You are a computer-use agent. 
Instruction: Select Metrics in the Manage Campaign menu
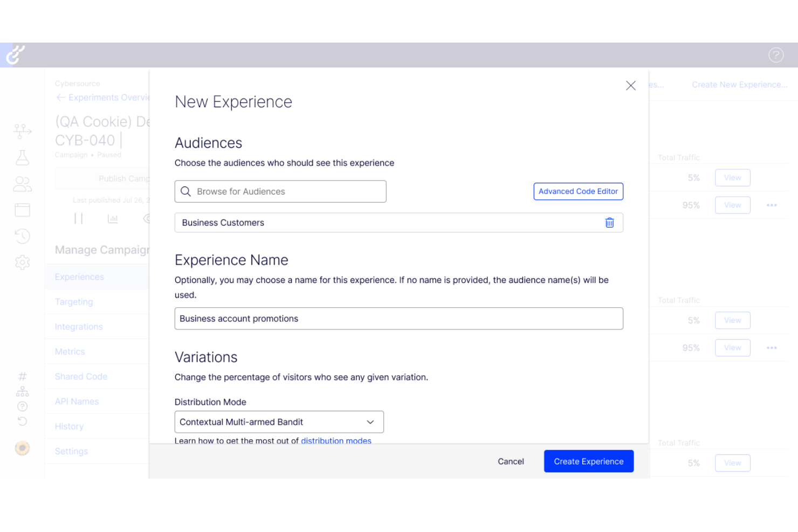tap(70, 351)
